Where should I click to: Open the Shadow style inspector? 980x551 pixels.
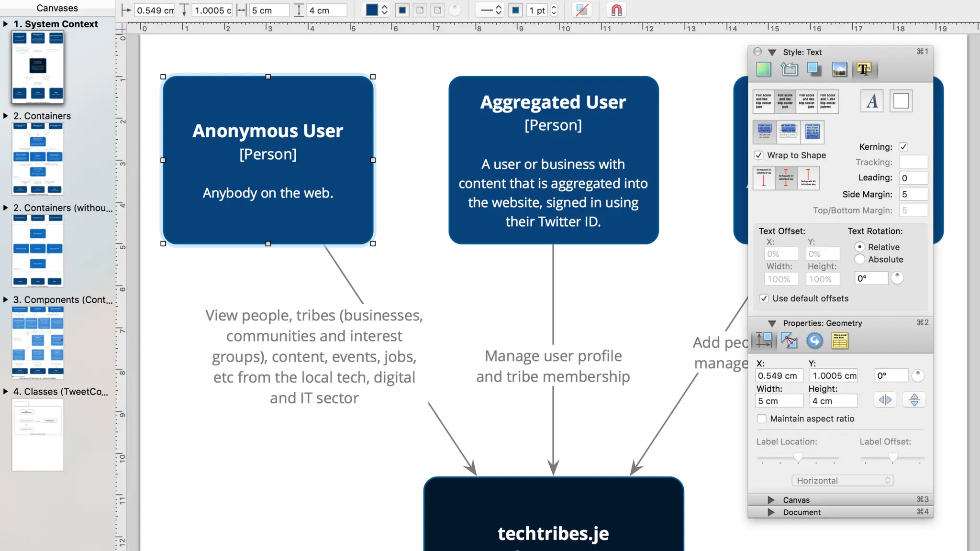coord(814,69)
